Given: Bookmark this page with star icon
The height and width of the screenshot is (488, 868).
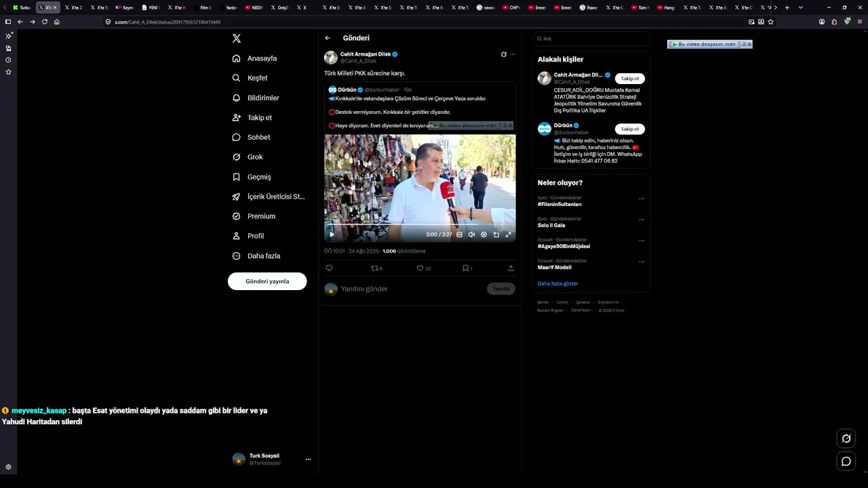Looking at the screenshot, I should (771, 22).
